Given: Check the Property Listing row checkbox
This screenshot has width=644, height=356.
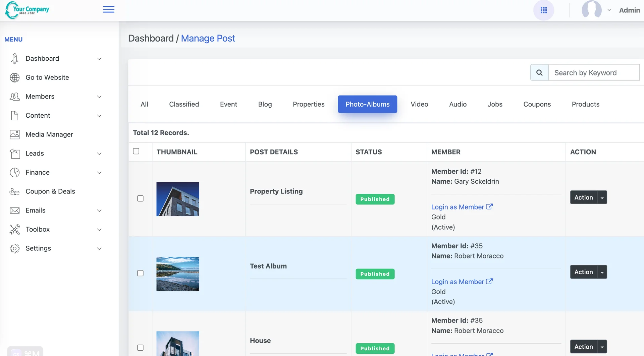Looking at the screenshot, I should point(140,198).
